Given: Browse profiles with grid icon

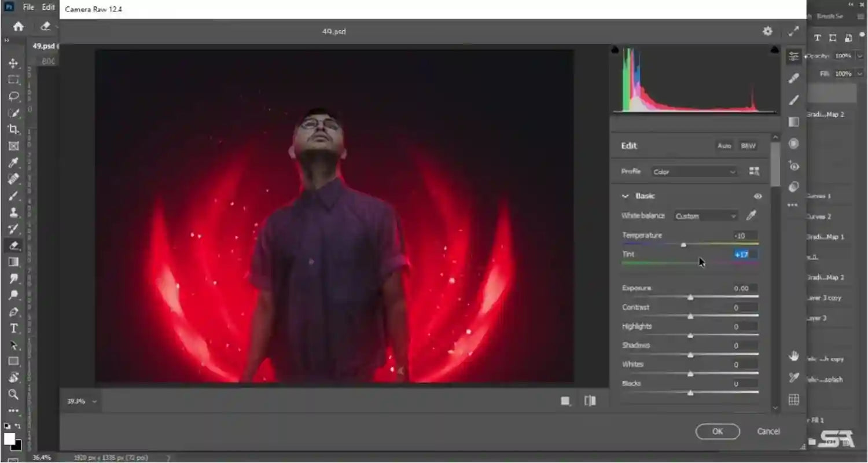Looking at the screenshot, I should tap(754, 171).
